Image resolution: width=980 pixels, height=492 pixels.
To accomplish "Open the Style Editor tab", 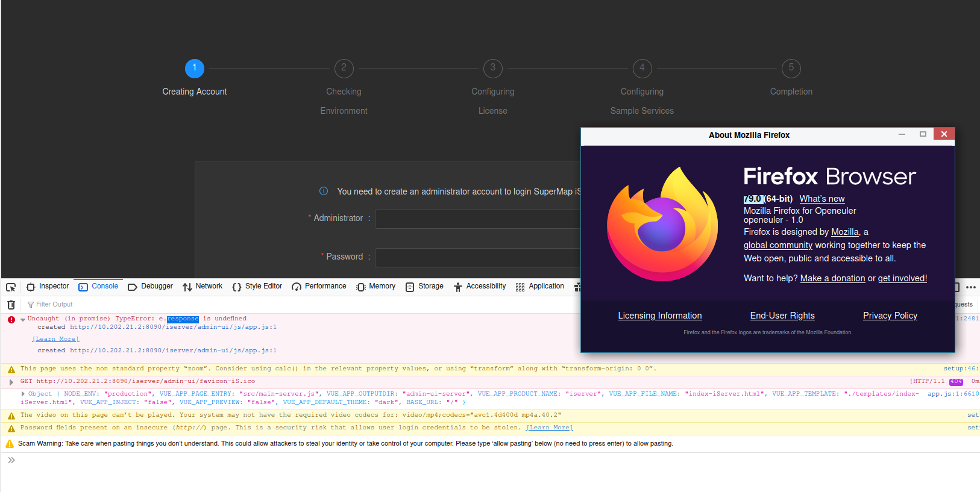I will [x=257, y=287].
